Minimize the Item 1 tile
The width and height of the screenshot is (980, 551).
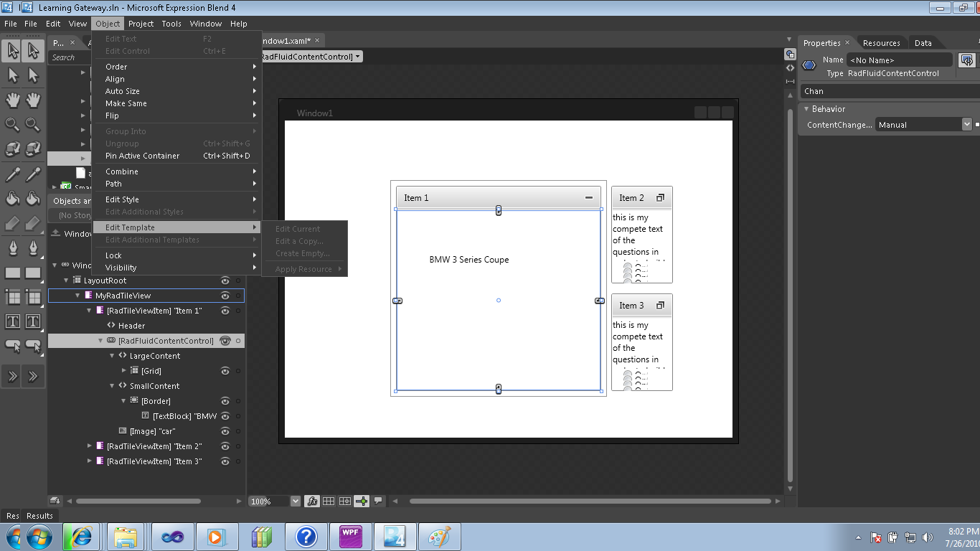click(589, 198)
